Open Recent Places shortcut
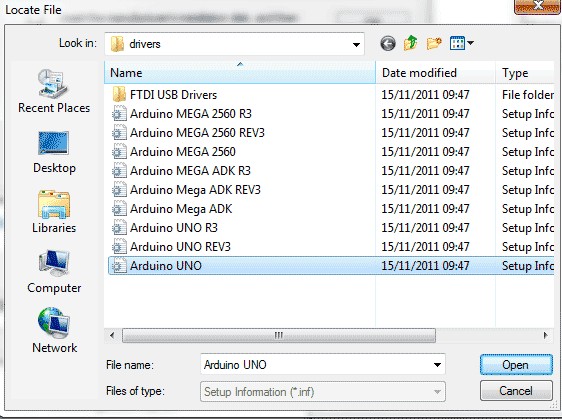 tap(54, 91)
